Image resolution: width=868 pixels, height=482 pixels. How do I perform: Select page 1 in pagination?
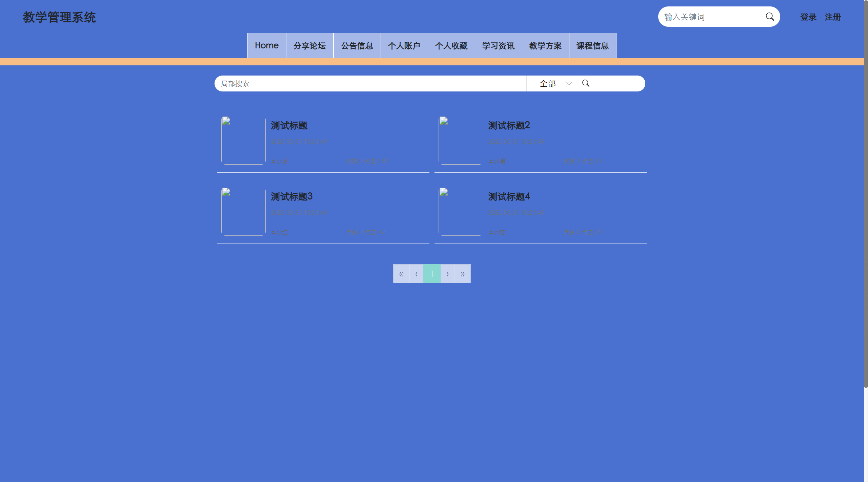(432, 274)
